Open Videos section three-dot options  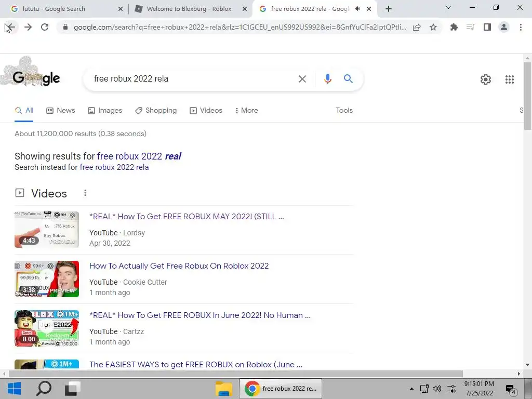click(x=85, y=193)
